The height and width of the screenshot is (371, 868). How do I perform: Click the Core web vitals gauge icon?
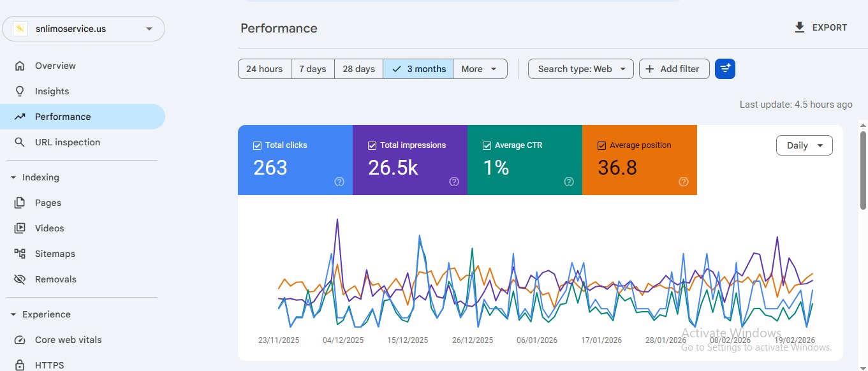20,340
